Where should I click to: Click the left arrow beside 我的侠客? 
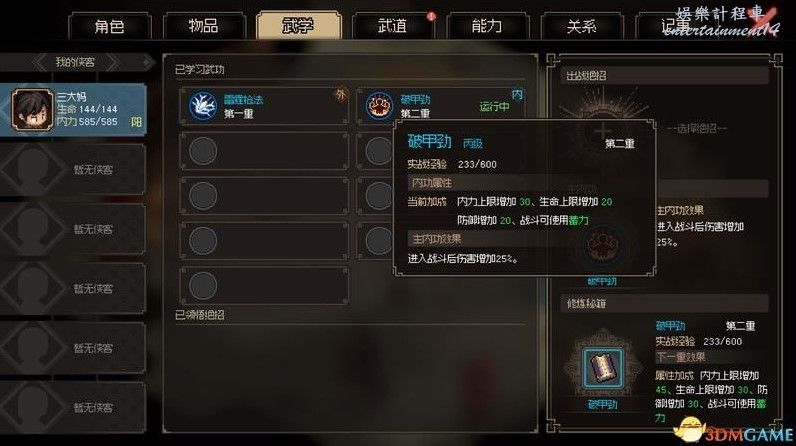point(42,62)
